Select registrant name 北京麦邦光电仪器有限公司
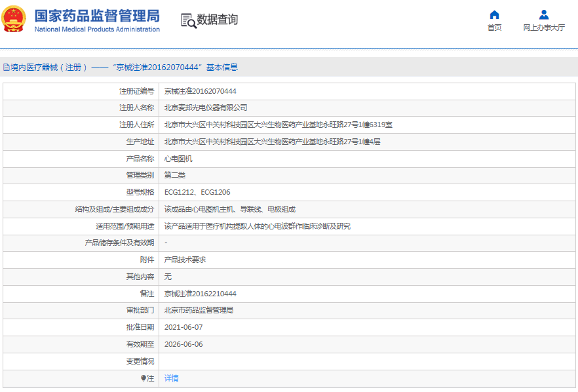The image size is (578, 392). tap(206, 108)
